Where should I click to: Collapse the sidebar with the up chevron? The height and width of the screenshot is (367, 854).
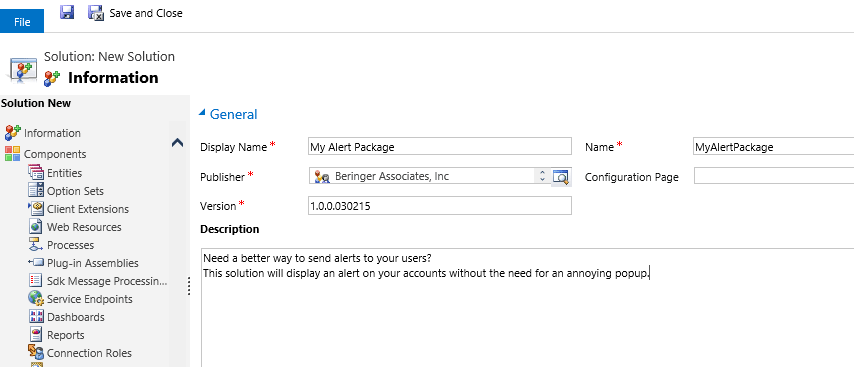178,143
